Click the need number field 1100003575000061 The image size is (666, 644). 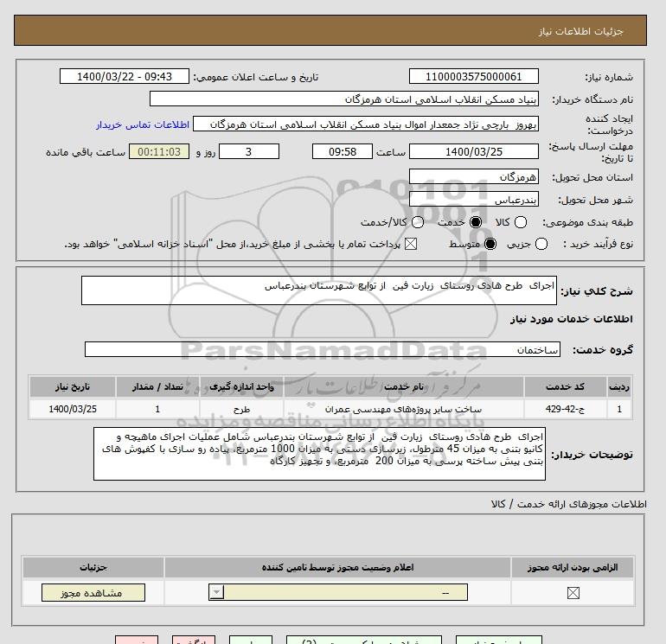point(474,76)
